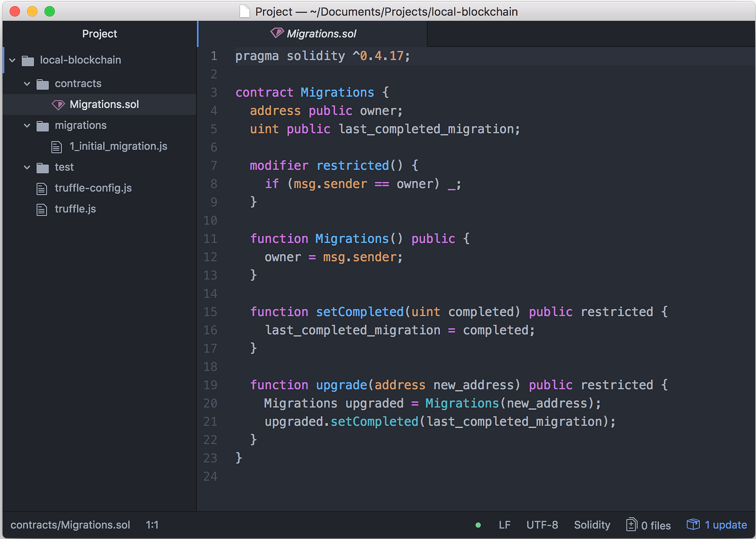Select the migrations folder label
The width and height of the screenshot is (756, 539).
[80, 125]
